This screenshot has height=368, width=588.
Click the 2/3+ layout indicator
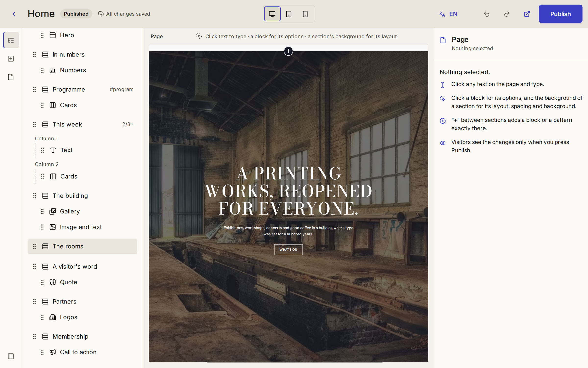tap(128, 124)
